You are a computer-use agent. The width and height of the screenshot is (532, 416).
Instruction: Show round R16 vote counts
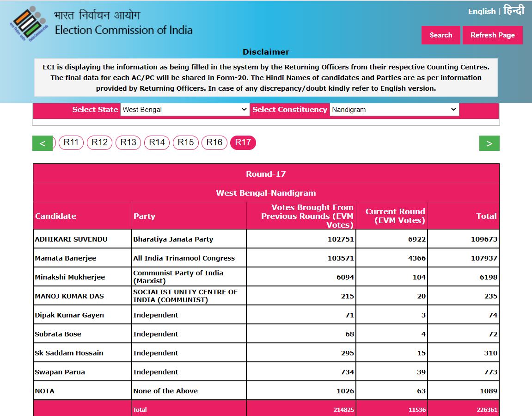(214, 143)
